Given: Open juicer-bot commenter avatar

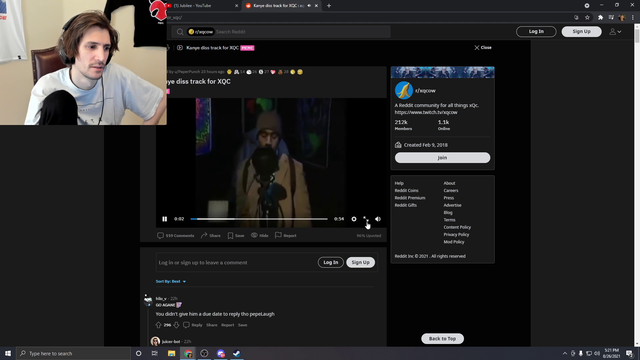Looking at the screenshot, I should click(155, 341).
